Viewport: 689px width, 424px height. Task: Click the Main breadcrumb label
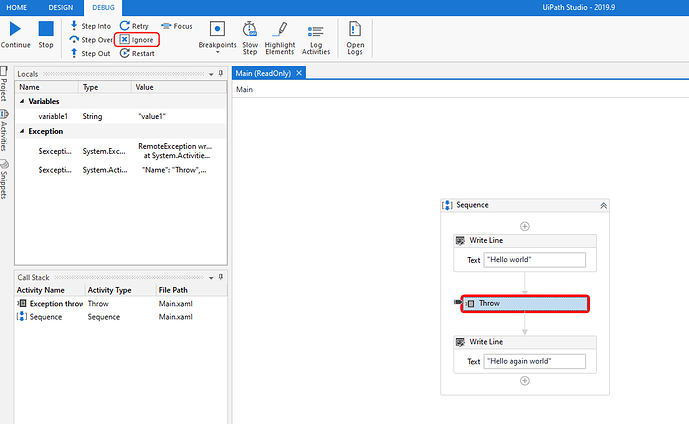coord(244,89)
